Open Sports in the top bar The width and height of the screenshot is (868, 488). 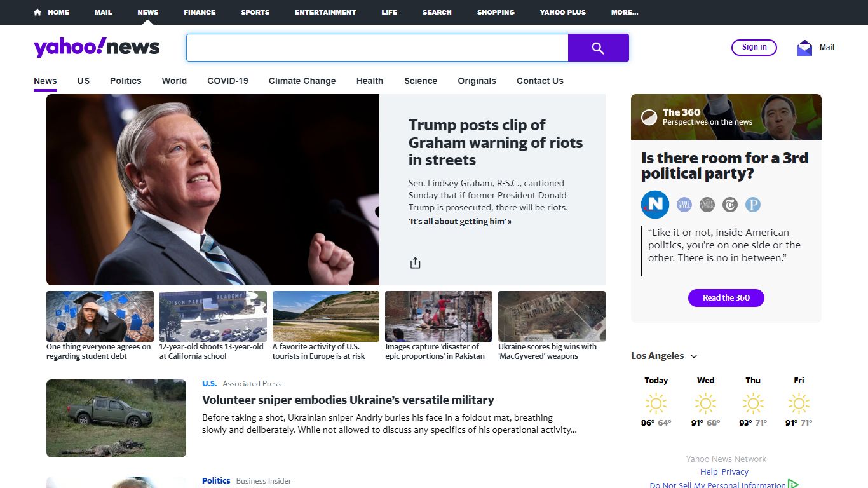(x=255, y=12)
